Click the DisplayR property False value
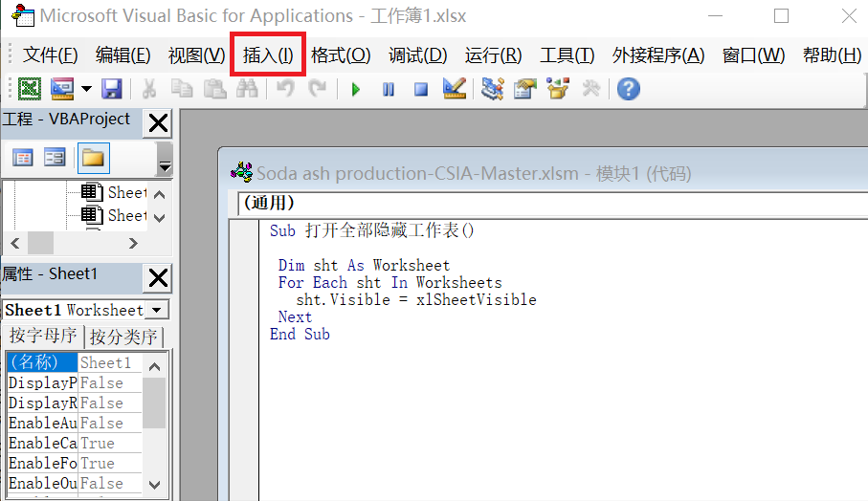Viewport: 868px width, 501px height. (x=110, y=403)
